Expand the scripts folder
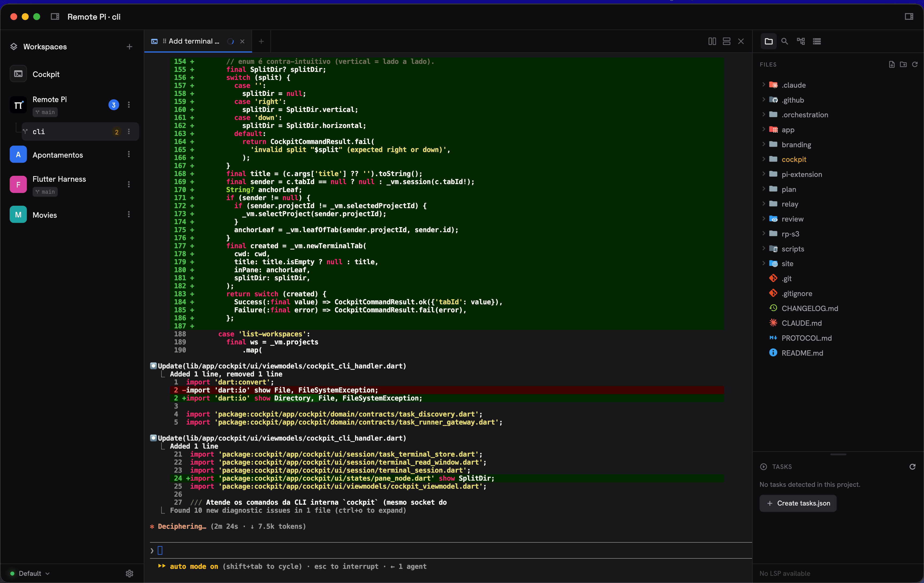 pyautogui.click(x=764, y=248)
